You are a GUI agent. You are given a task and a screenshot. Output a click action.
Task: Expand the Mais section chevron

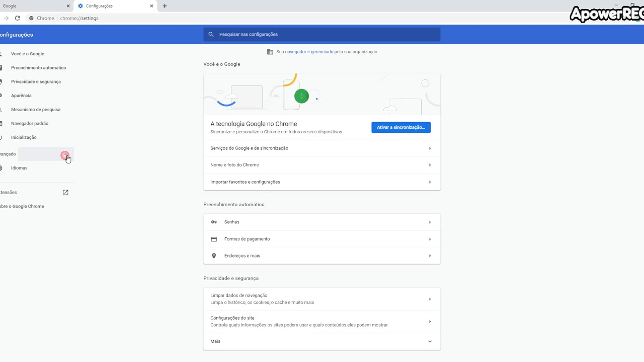[x=430, y=341]
